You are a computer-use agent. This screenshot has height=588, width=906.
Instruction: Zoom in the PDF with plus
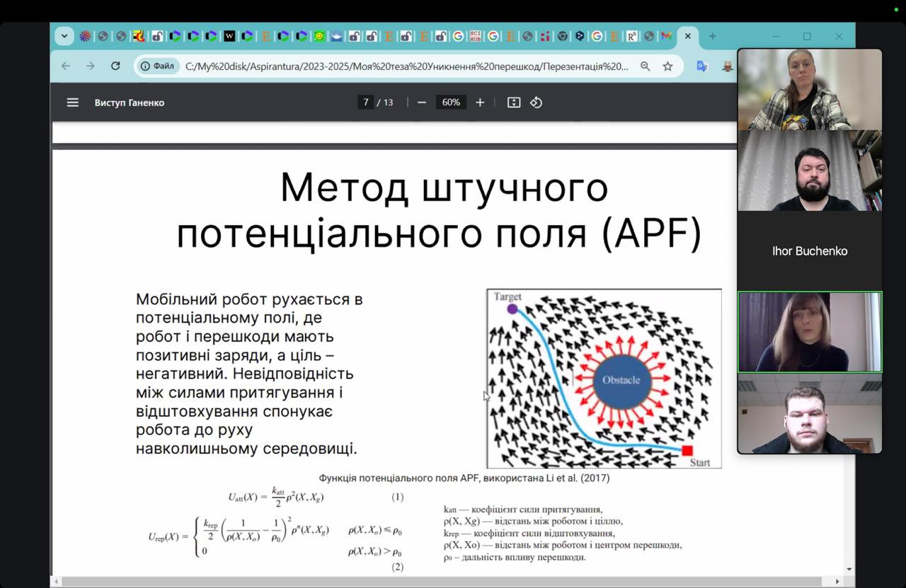(x=480, y=103)
